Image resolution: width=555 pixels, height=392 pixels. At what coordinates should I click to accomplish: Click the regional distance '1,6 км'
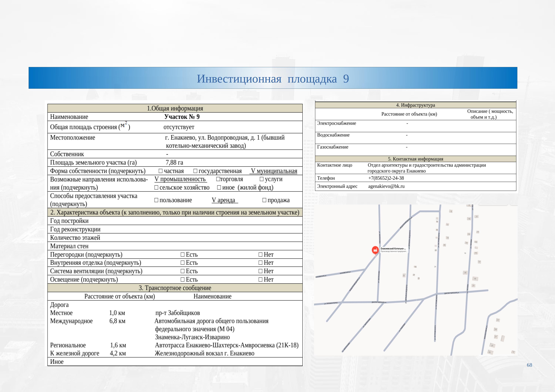tap(118, 345)
